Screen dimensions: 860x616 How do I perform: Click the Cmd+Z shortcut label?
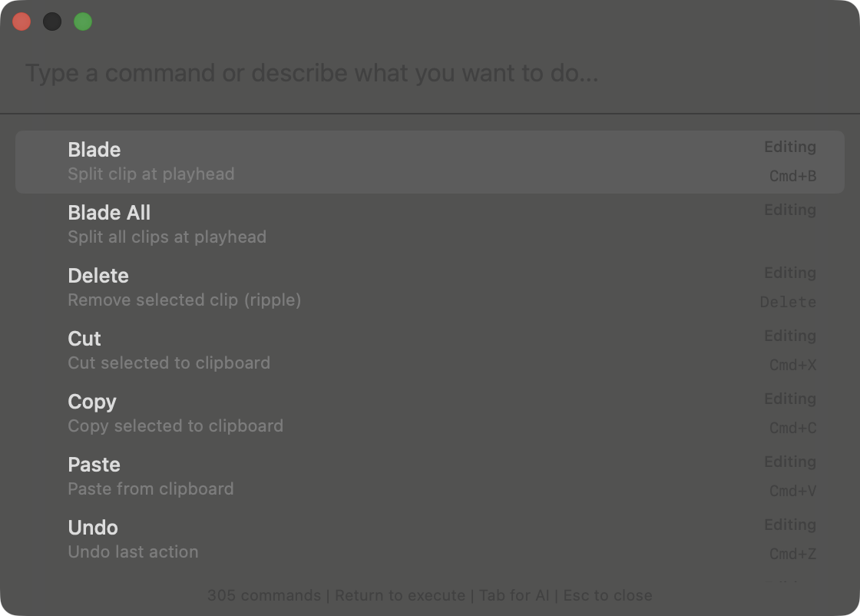(792, 554)
